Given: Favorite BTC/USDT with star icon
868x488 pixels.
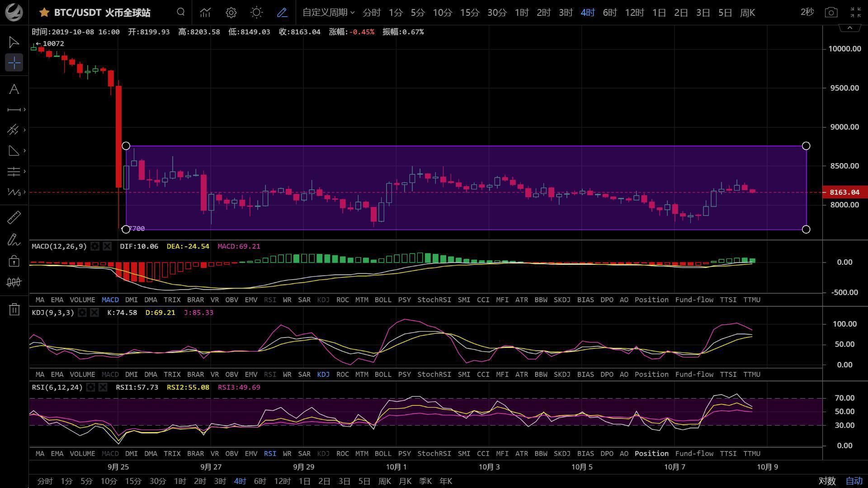Looking at the screenshot, I should [x=44, y=12].
